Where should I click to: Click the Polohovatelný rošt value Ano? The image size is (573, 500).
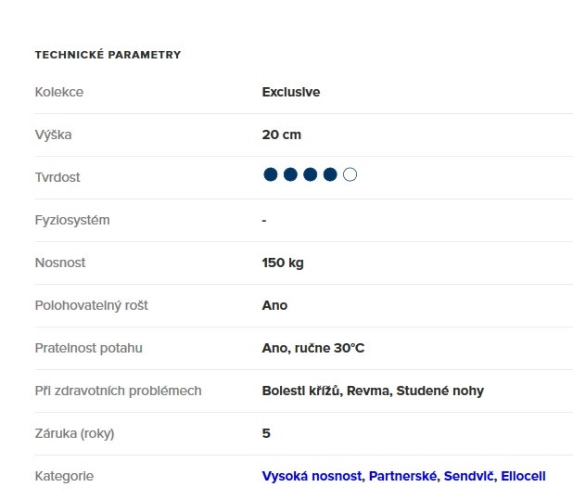[275, 305]
